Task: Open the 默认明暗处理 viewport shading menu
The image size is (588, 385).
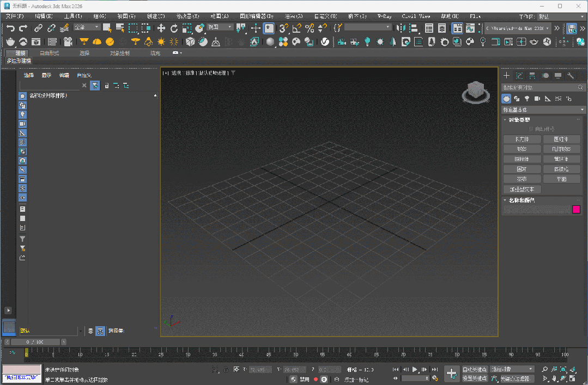Action: [x=214, y=71]
